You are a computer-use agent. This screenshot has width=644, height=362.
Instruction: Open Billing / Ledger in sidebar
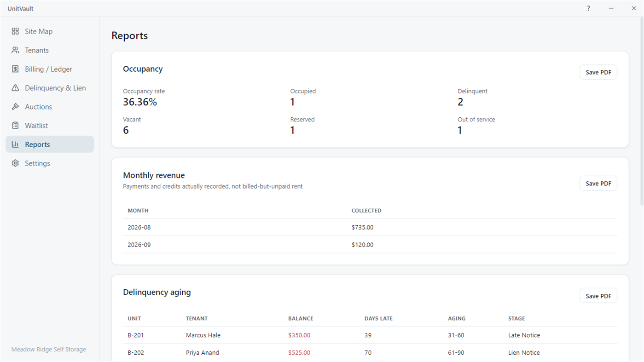pyautogui.click(x=50, y=69)
